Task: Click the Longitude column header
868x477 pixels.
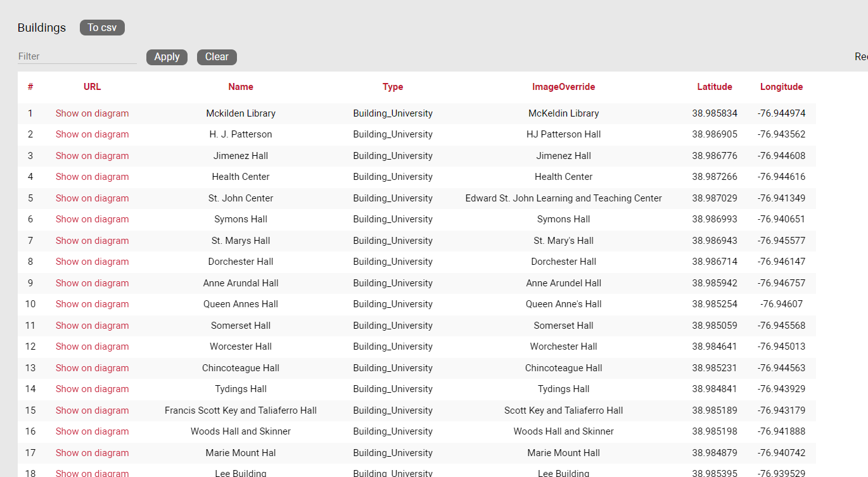Action: [x=781, y=87]
